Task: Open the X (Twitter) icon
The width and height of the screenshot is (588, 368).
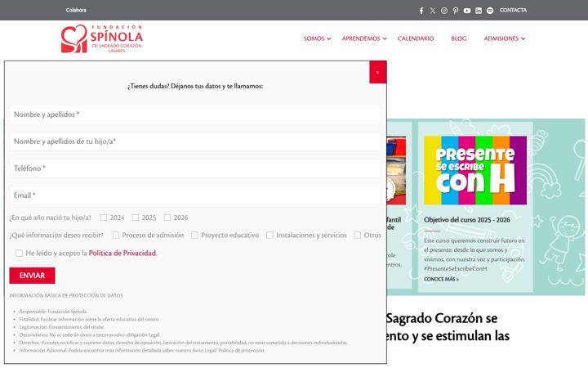Action: [433, 11]
